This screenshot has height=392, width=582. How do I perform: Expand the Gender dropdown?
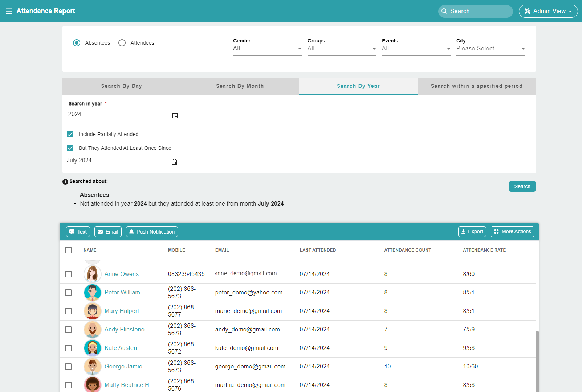267,49
